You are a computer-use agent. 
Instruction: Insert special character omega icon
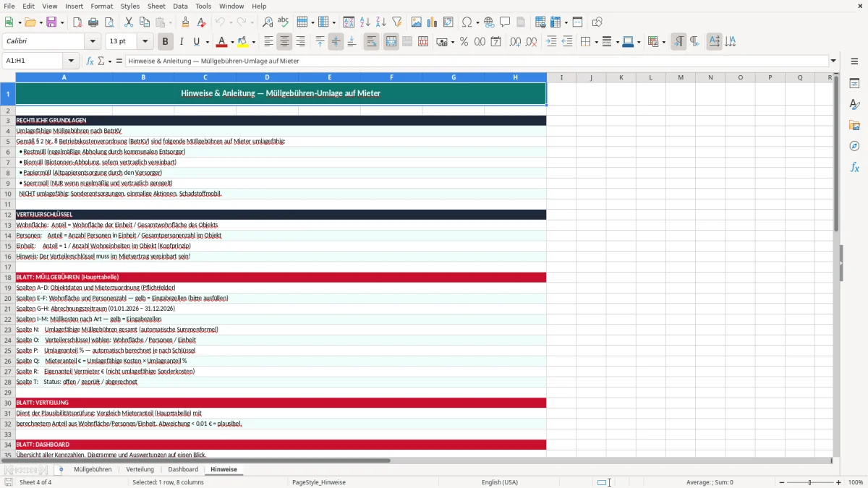(467, 22)
